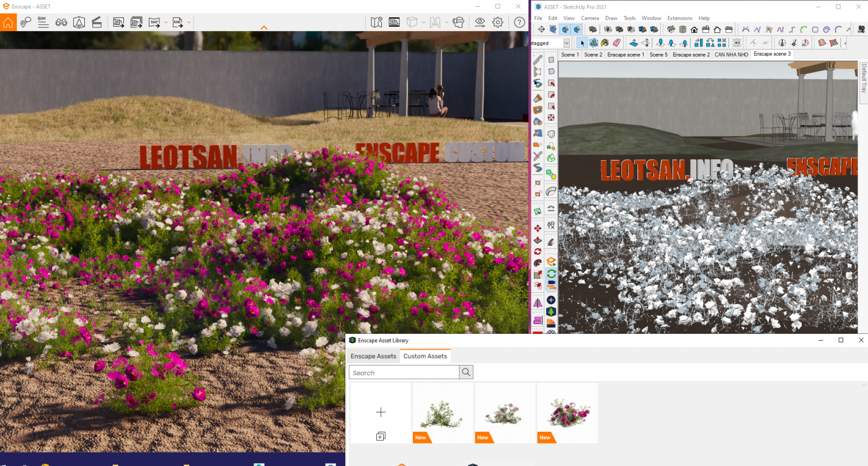Collapse Enscape toolbar with orange chevron

pyautogui.click(x=263, y=28)
